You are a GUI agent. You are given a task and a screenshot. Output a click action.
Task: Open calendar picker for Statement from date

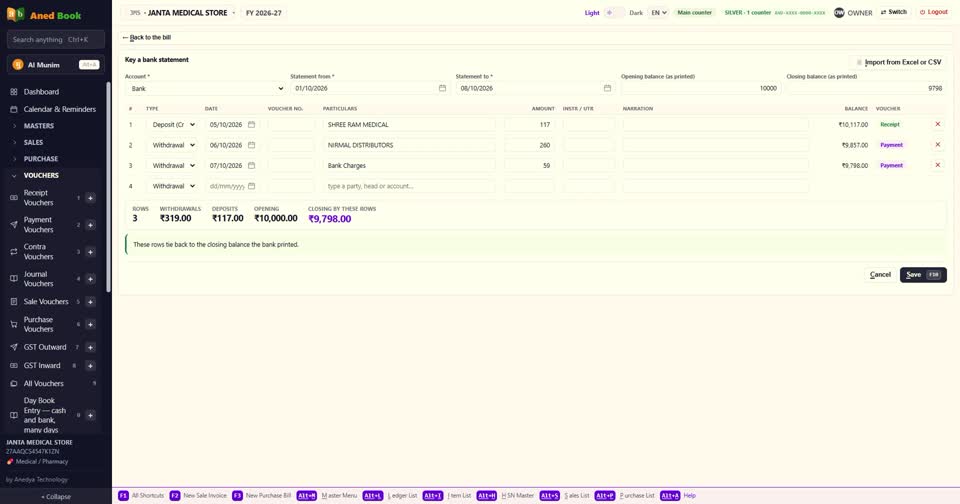(x=442, y=88)
